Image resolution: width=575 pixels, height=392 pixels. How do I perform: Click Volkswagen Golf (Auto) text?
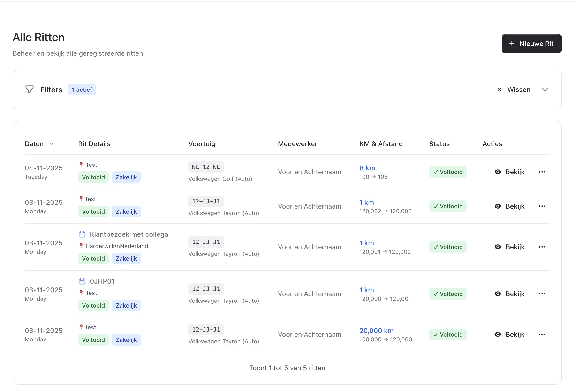(220, 179)
